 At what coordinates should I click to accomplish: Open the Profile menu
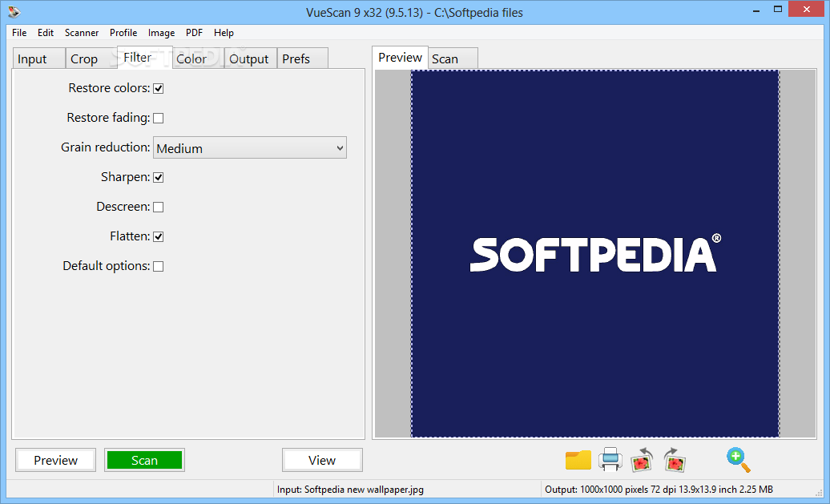123,33
